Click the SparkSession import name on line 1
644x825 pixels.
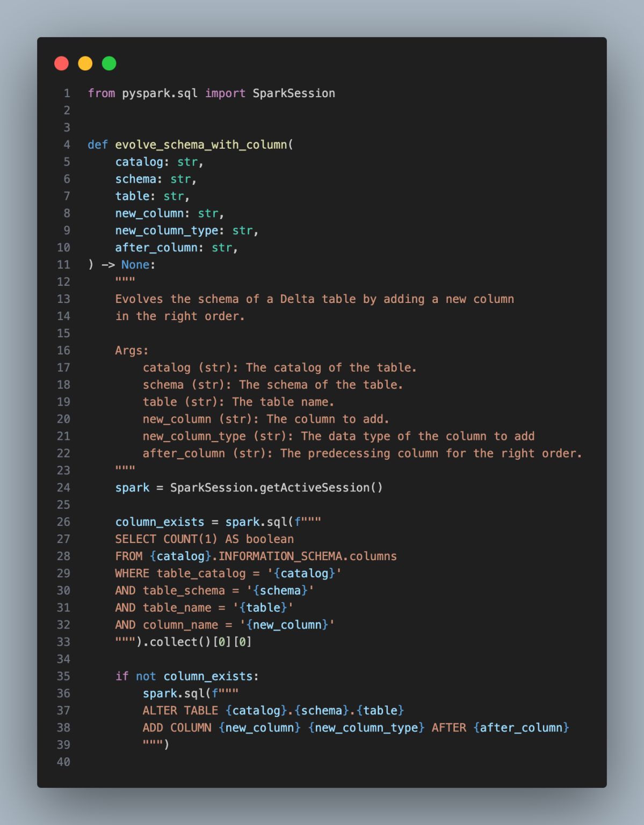click(294, 93)
